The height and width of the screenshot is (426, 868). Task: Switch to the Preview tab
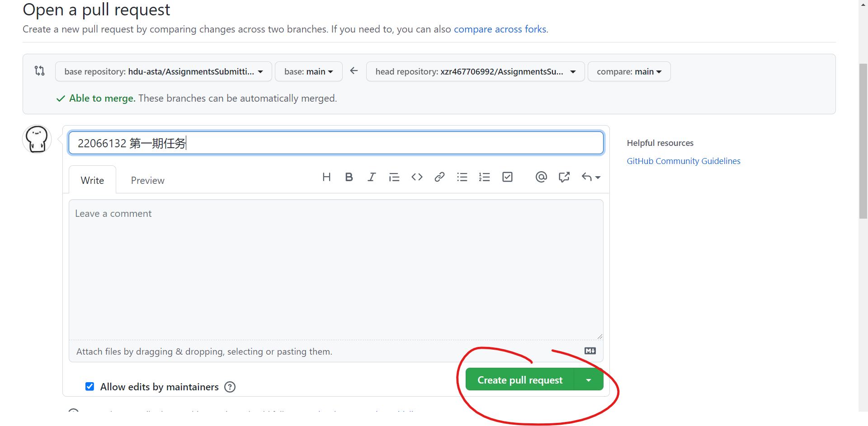pyautogui.click(x=147, y=180)
